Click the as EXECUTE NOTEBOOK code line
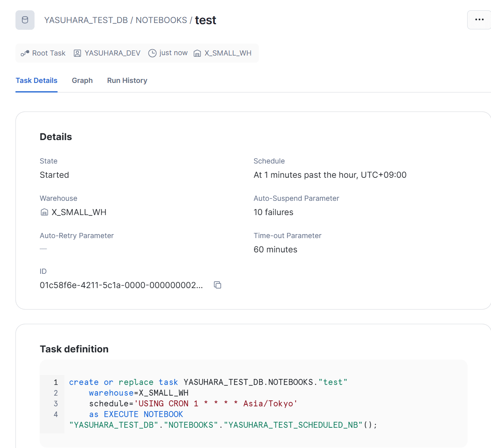The height and width of the screenshot is (448, 491). tap(136, 414)
